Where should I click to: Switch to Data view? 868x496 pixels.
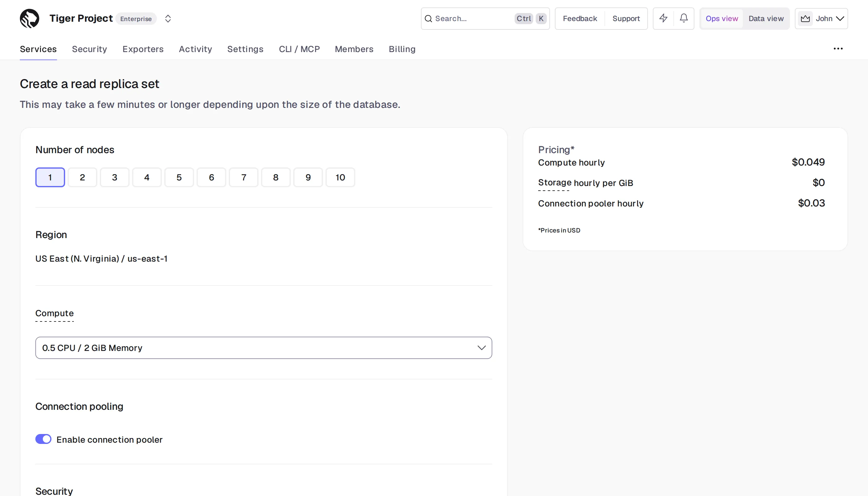click(x=766, y=19)
